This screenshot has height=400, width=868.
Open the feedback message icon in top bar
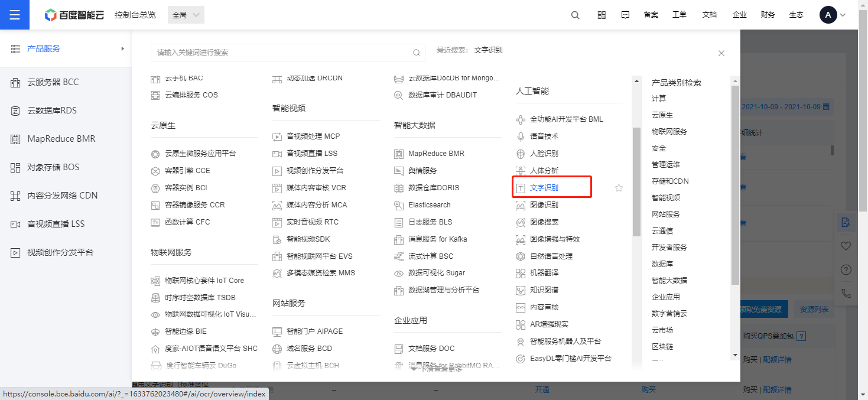tap(625, 15)
